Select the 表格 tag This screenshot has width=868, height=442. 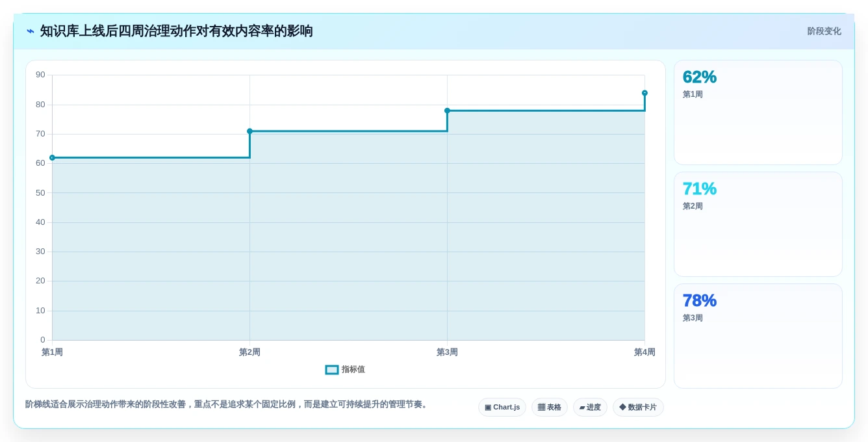point(550,408)
